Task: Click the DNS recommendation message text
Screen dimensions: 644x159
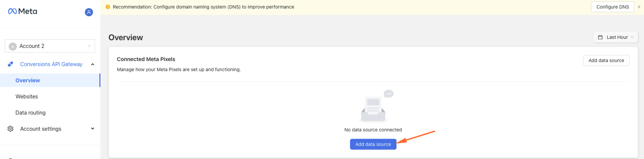Action: pyautogui.click(x=203, y=7)
